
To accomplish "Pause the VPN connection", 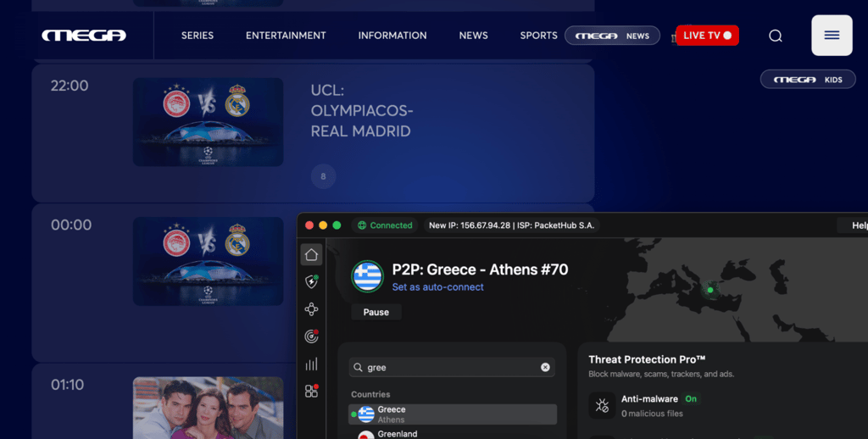I will tap(376, 312).
